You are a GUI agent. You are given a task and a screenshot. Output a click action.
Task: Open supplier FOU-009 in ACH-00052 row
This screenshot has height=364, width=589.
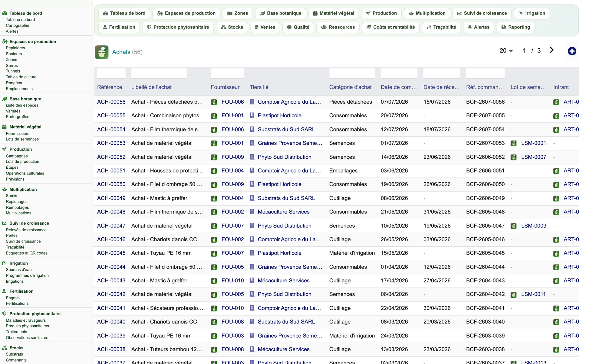(232, 157)
